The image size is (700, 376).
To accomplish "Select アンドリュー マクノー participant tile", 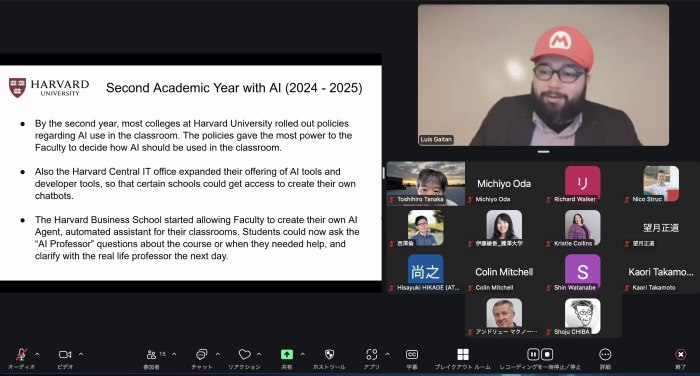I will tap(504, 316).
